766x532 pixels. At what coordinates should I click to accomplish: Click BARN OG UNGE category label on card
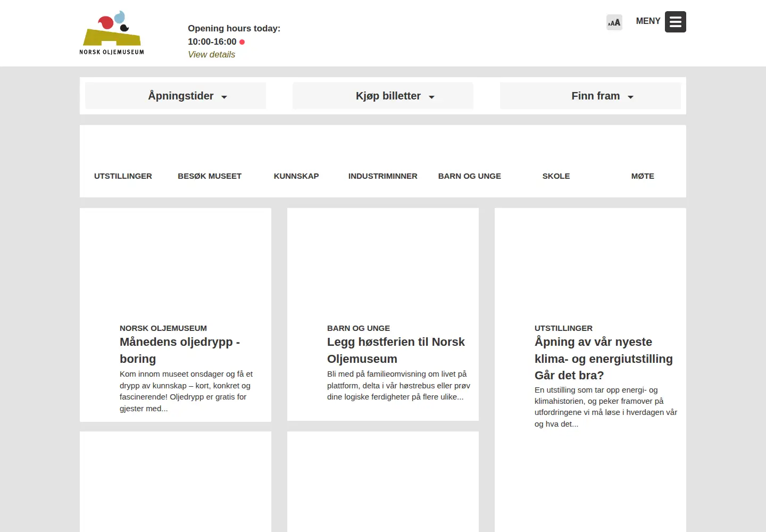(x=359, y=328)
